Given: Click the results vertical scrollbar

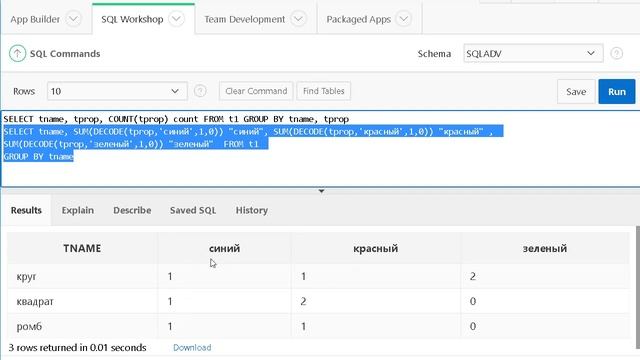Looking at the screenshot, I should tap(638, 286).
